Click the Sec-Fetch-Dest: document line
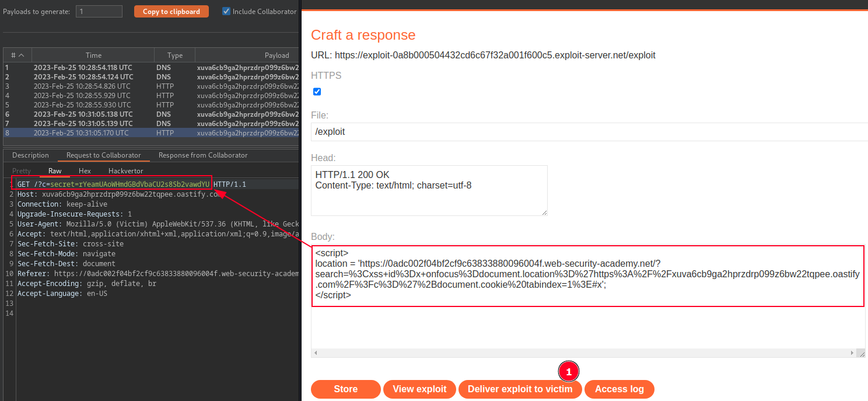This screenshot has height=401, width=868. click(x=66, y=264)
